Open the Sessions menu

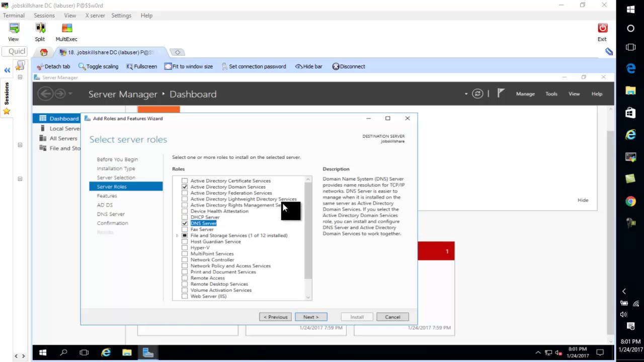click(44, 16)
